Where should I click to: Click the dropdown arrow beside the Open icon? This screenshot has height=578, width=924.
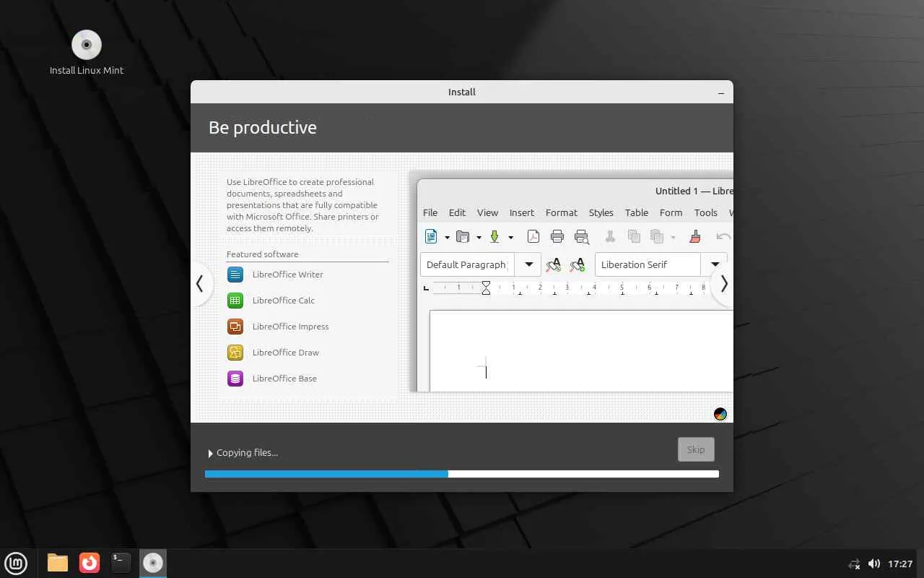click(479, 237)
